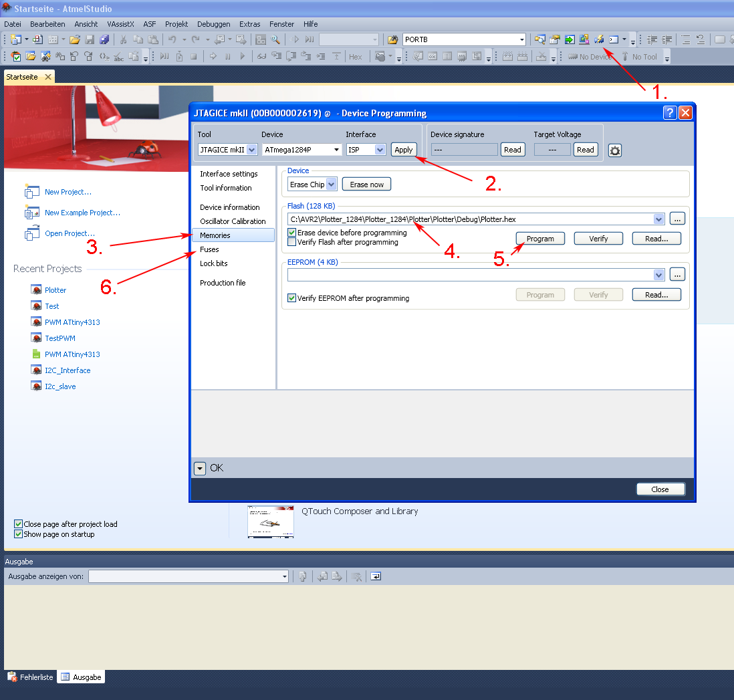Click Read button for Target Voltage
This screenshot has width=734, height=700.
[x=585, y=149]
